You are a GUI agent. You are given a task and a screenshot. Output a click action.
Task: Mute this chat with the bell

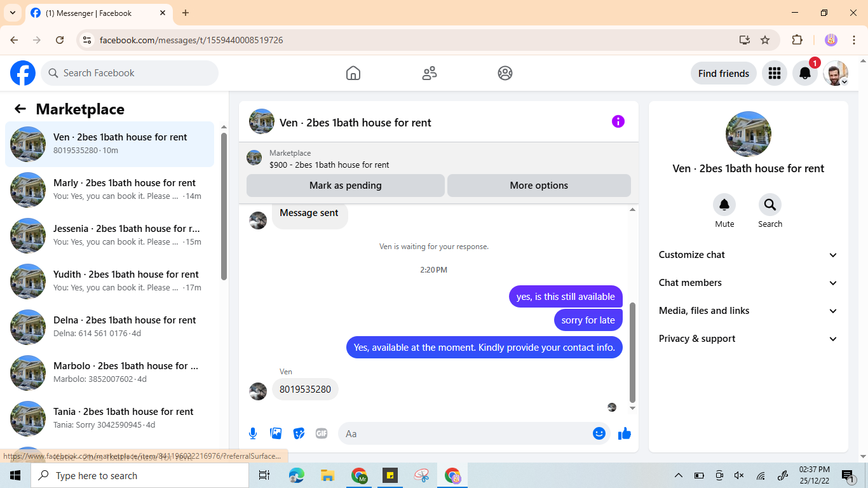724,205
